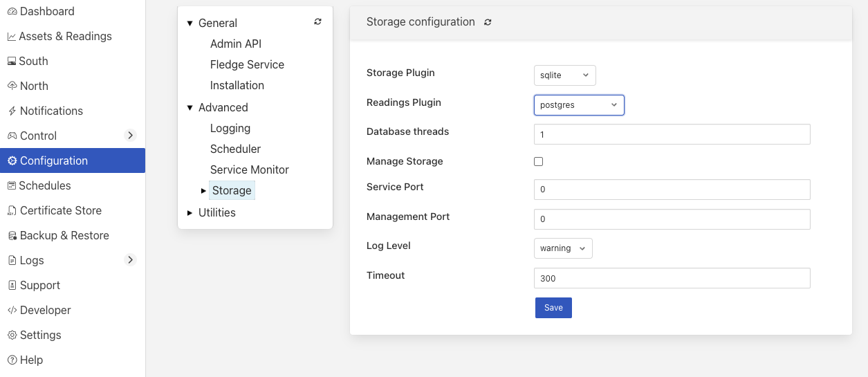Save the storage configuration
This screenshot has height=377, width=868.
[x=553, y=308]
